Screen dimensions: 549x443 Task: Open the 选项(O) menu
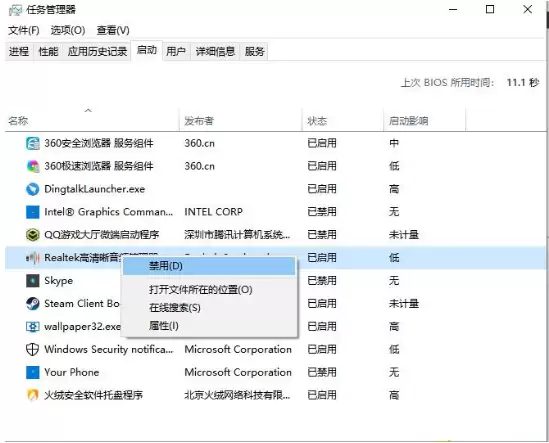tap(68, 30)
